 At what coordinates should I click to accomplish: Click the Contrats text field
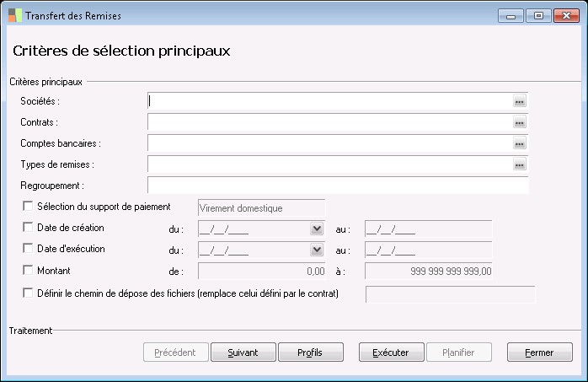click(x=329, y=123)
